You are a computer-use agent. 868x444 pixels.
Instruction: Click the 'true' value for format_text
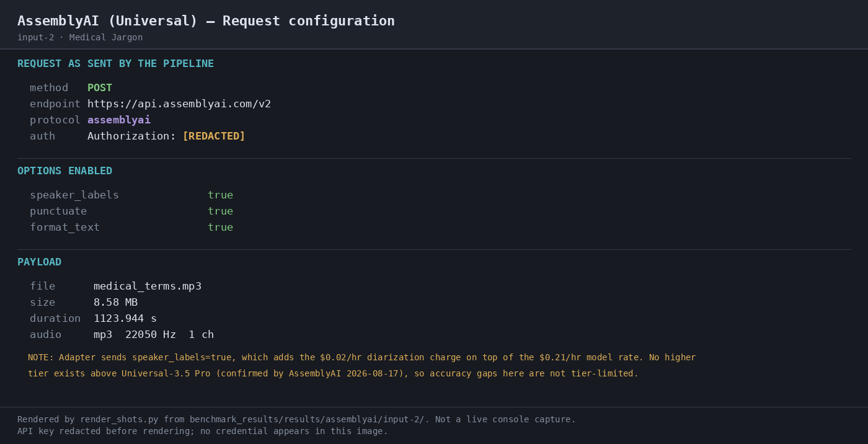coord(220,228)
